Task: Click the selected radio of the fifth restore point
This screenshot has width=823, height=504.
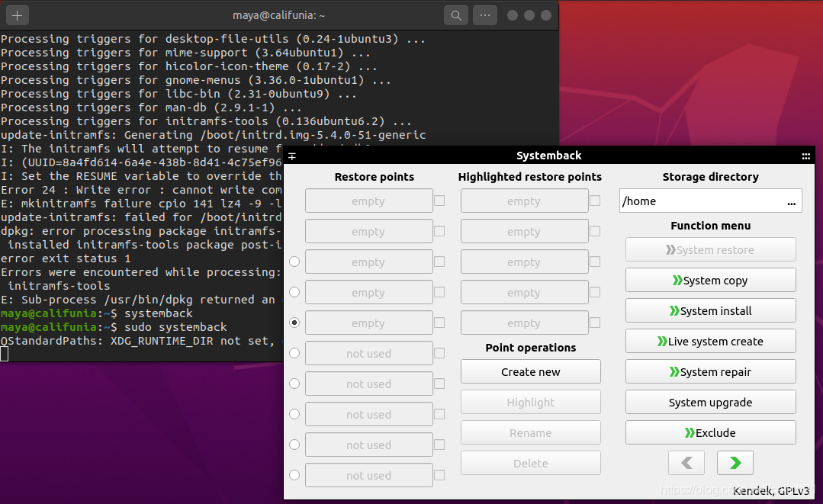Action: (294, 323)
